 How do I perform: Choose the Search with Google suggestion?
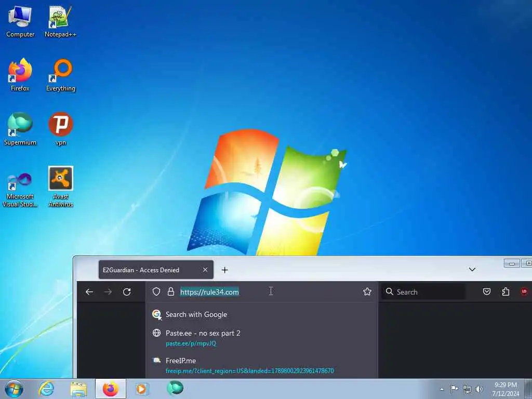click(262, 314)
